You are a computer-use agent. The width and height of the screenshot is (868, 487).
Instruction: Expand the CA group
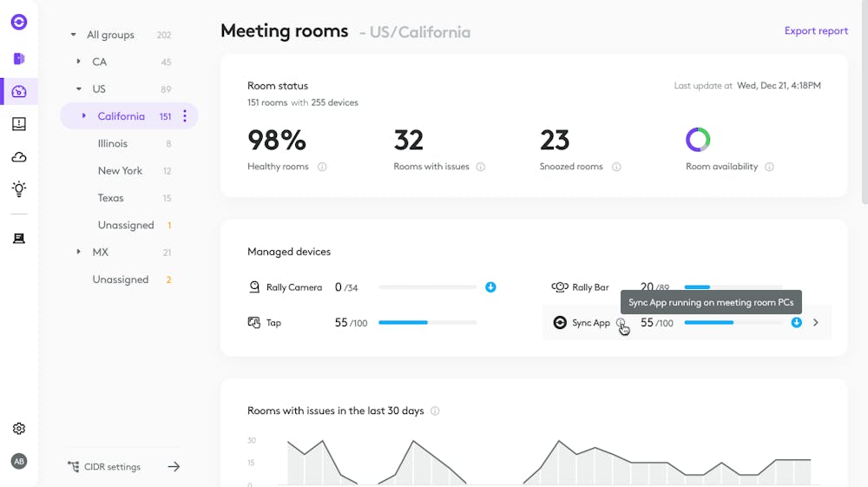[79, 62]
